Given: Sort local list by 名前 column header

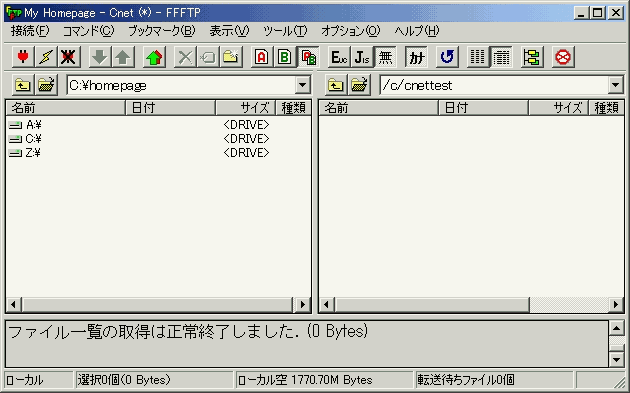Looking at the screenshot, I should coord(65,108).
